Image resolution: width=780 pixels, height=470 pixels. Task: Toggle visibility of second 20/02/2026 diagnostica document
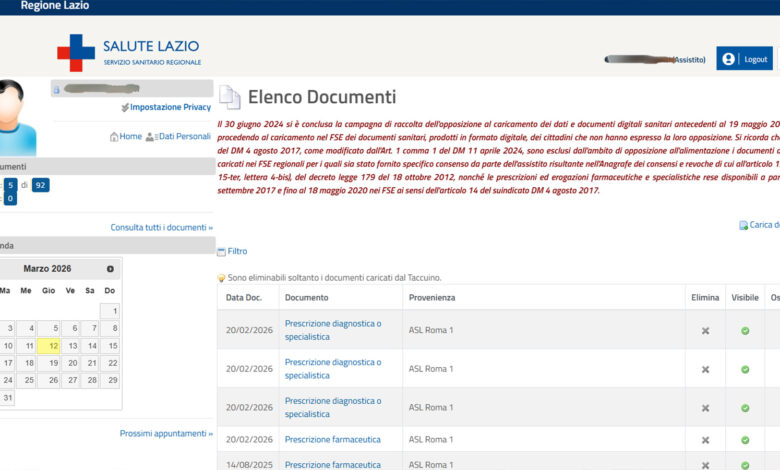[745, 370]
